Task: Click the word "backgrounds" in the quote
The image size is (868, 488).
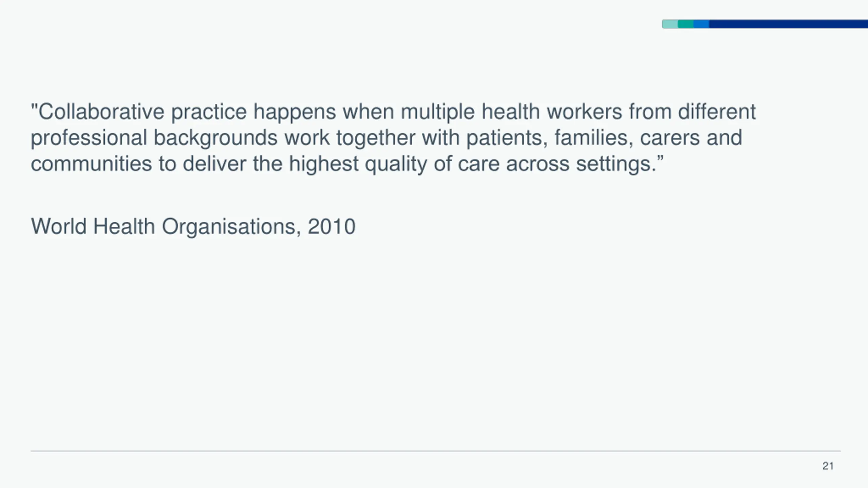Action: coord(216,138)
